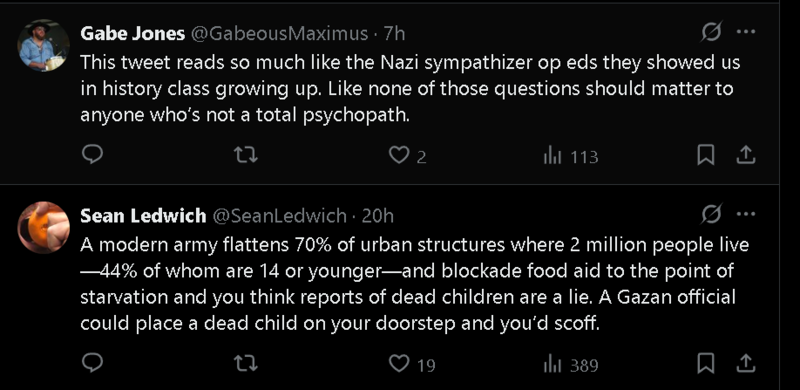
Task: Open Grok icon on Sean Ledwich's tweet
Action: pos(711,215)
